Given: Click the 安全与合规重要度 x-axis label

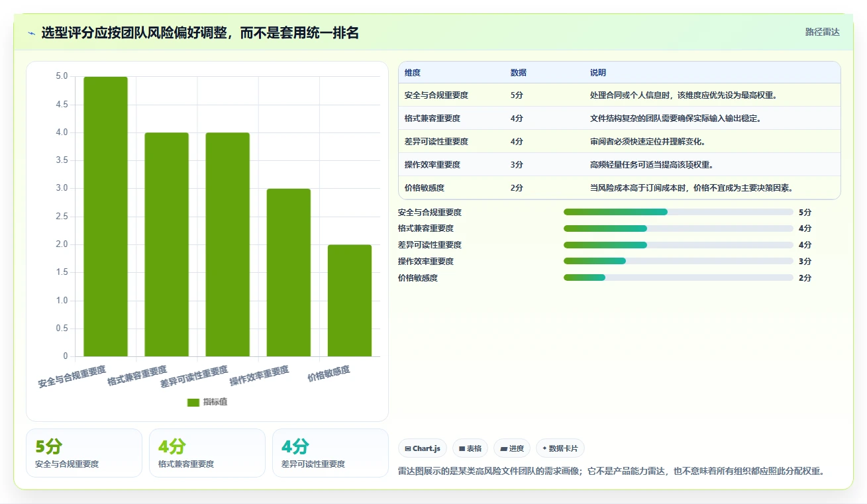Looking at the screenshot, I should [x=72, y=377].
